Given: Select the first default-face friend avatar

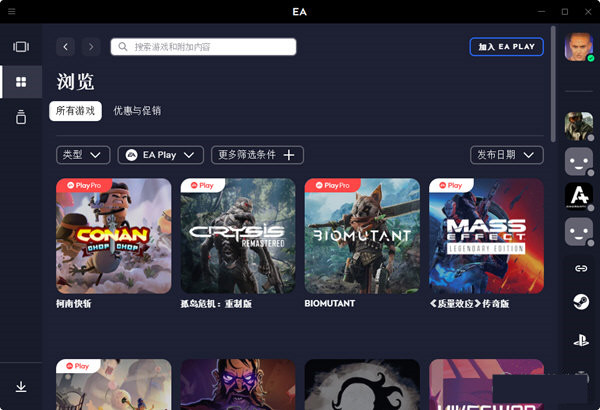Looking at the screenshot, I should coord(579,162).
